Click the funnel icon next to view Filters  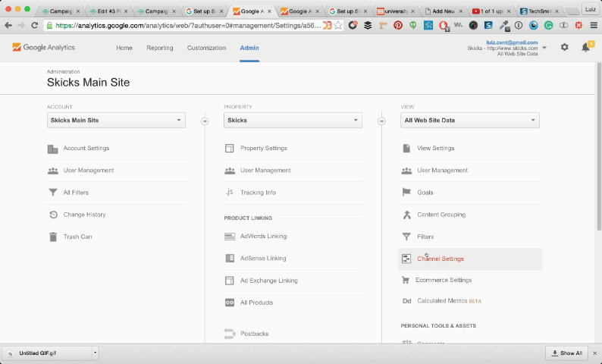tap(406, 237)
